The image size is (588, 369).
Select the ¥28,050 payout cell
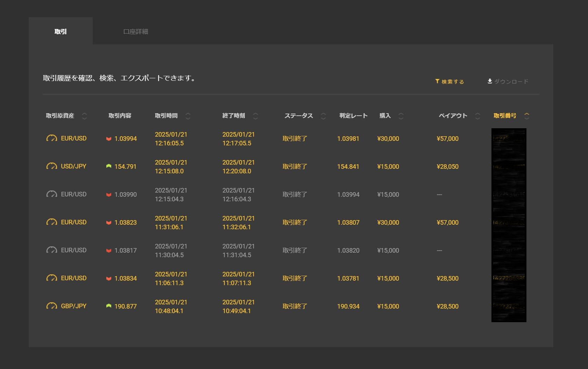point(447,167)
